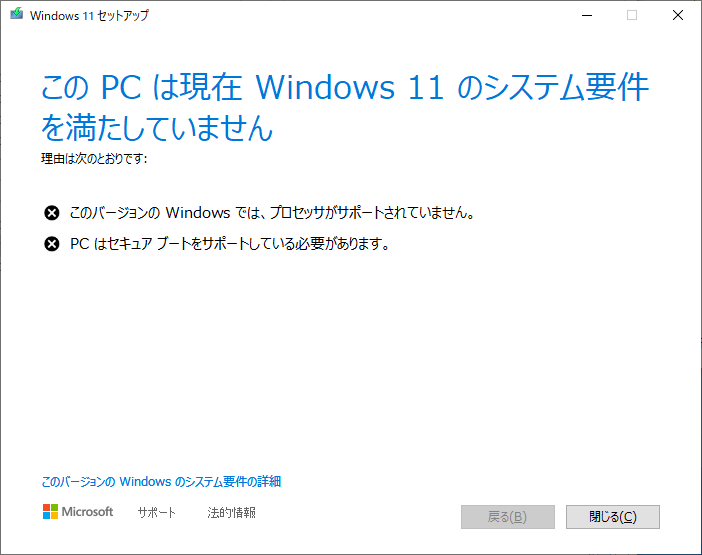The image size is (702, 555).
Task: Minimize the Windows 11 Setup window
Action: 587,15
